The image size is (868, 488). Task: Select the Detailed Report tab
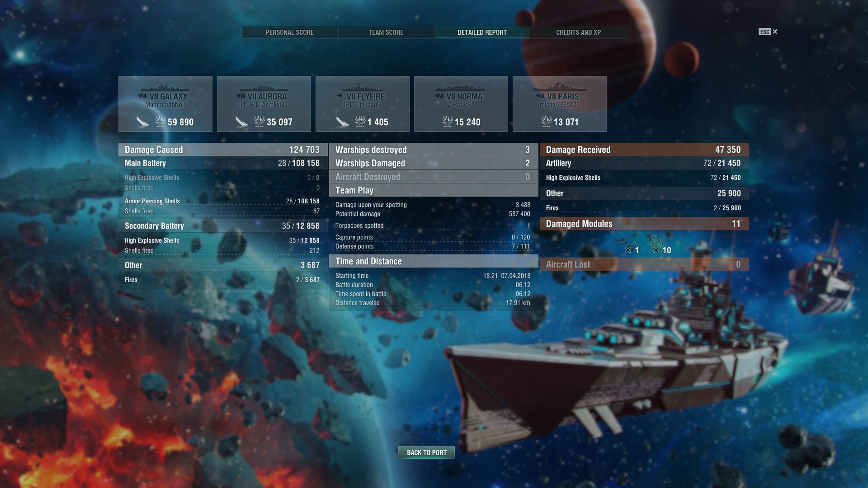[482, 33]
